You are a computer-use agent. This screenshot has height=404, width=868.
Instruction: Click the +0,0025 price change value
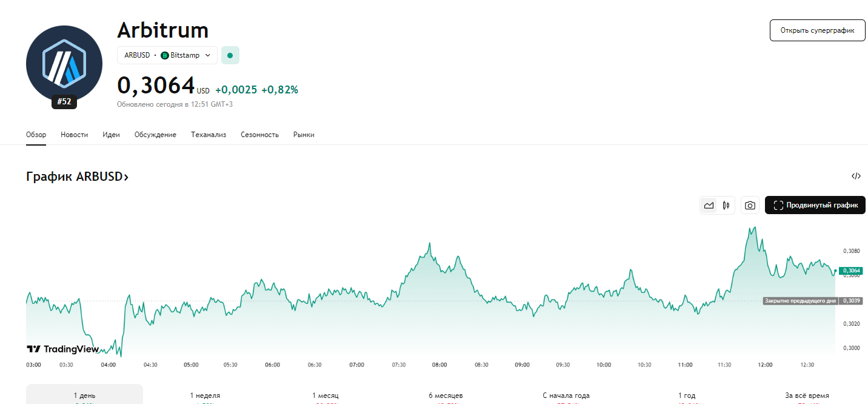(x=236, y=90)
